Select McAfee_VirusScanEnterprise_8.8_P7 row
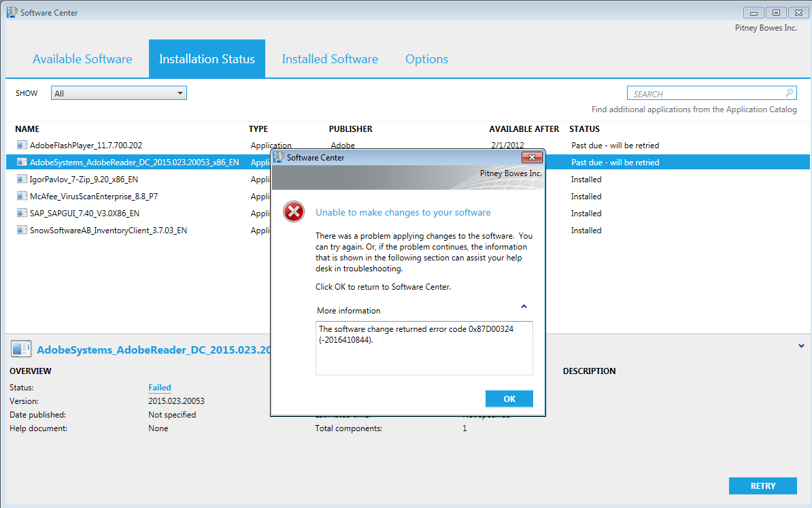Viewport: 812px width, 508px height. click(407, 197)
